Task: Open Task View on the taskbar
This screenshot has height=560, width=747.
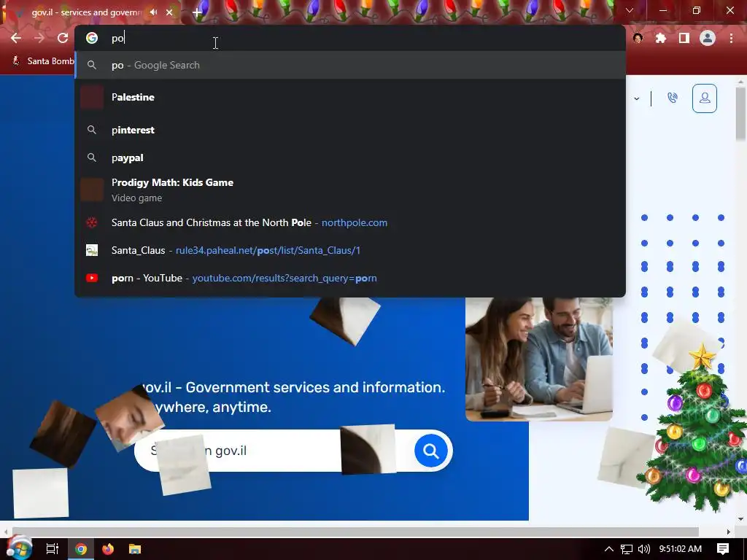Action: pyautogui.click(x=53, y=549)
